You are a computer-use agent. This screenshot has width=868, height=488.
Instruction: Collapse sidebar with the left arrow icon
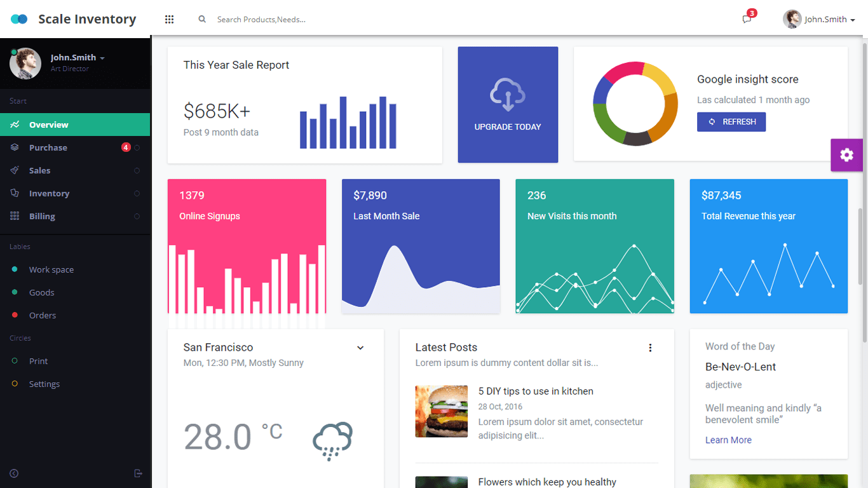14,473
